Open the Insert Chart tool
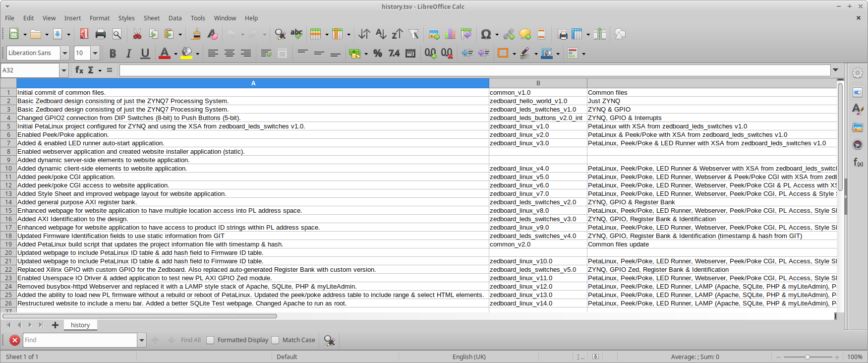The height and width of the screenshot is (363, 868). [450, 34]
